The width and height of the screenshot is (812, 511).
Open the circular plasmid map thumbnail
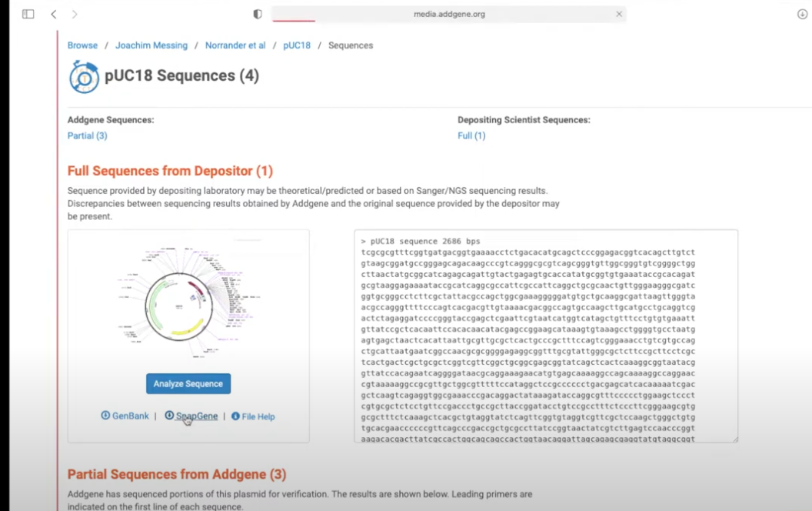[188, 302]
